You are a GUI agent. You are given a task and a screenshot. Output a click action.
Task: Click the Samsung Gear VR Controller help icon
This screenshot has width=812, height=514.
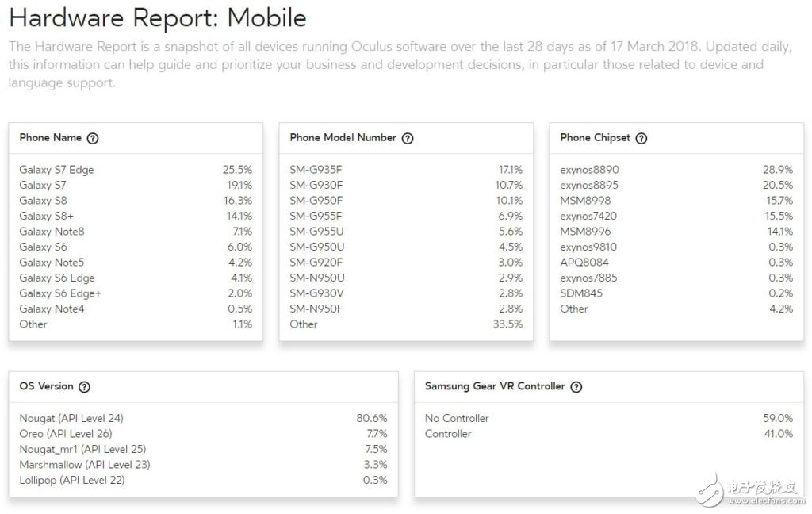(x=576, y=387)
